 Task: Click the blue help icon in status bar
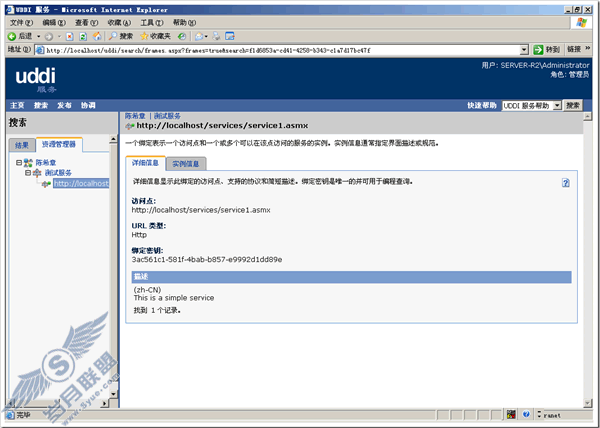tap(526, 414)
